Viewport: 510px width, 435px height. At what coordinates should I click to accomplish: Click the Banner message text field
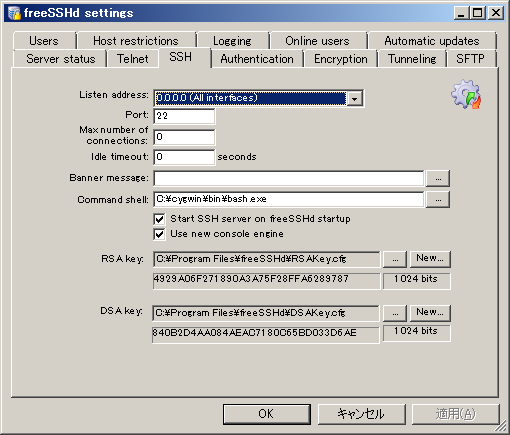[x=289, y=178]
